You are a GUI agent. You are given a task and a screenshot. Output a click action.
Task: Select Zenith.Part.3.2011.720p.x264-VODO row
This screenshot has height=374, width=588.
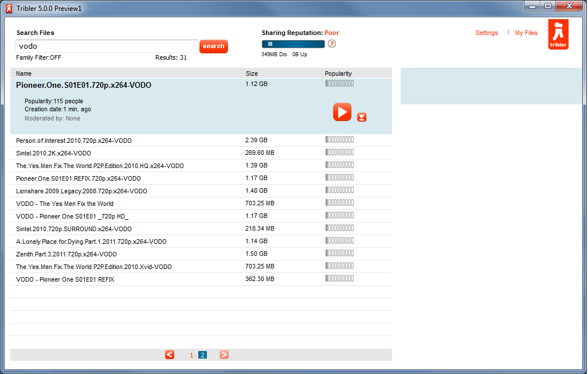tap(201, 254)
